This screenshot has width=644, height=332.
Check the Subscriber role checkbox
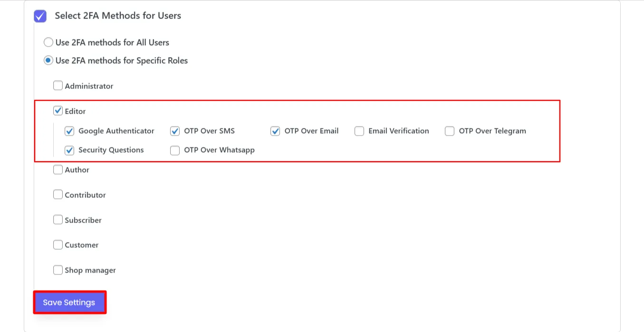[x=58, y=220]
